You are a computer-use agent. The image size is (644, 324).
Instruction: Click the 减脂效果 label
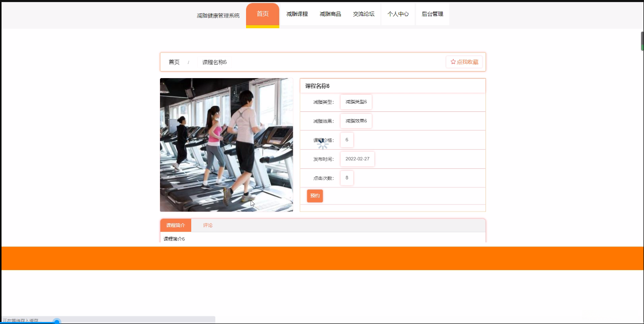[324, 121]
